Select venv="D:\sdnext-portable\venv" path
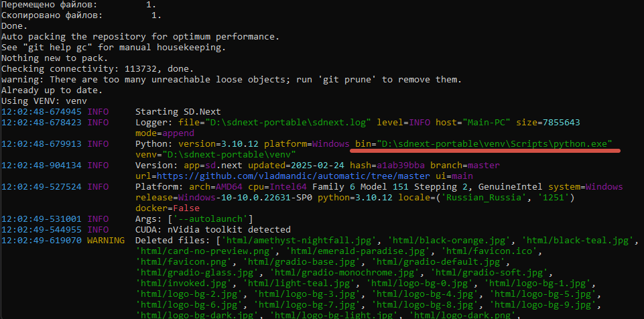Screen dimensions: 644x319 tap(216, 155)
